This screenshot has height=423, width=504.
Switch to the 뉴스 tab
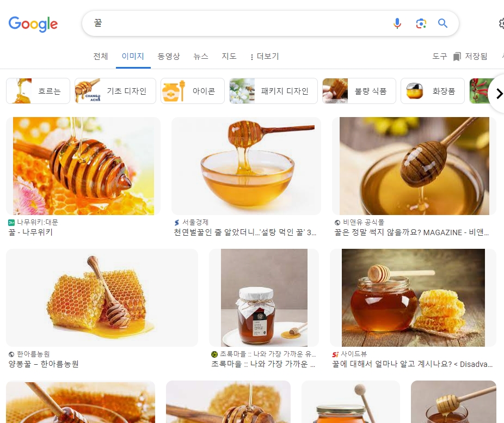pyautogui.click(x=201, y=56)
